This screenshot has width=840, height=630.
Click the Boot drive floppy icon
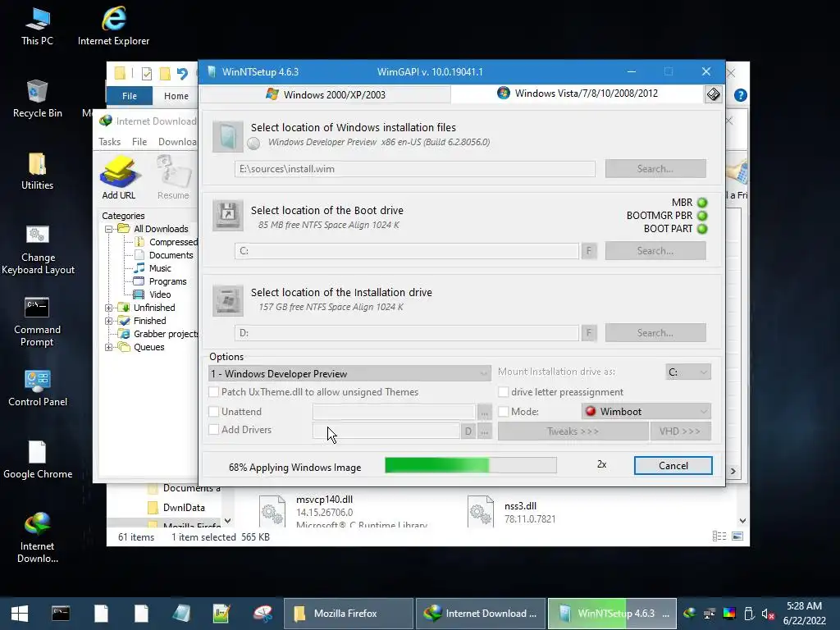point(228,216)
